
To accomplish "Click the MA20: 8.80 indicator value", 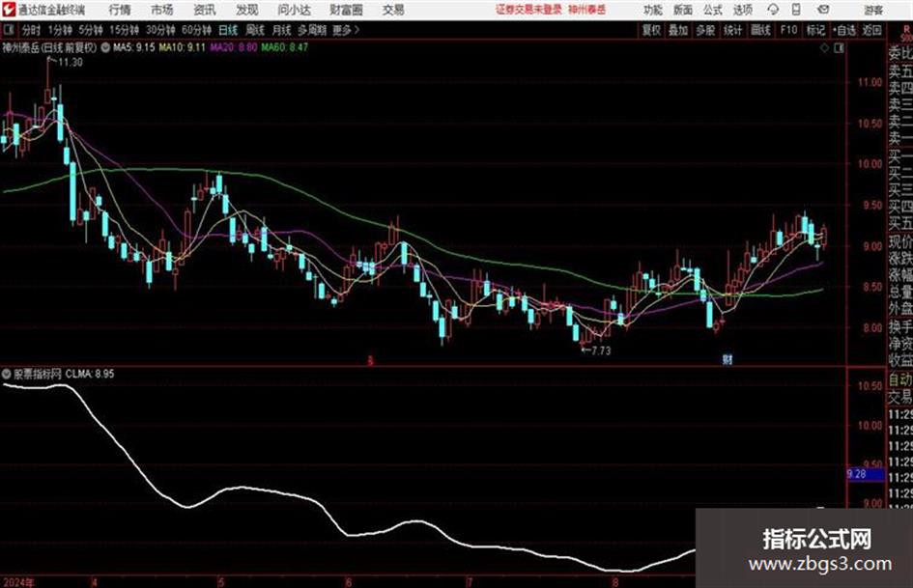I will (234, 47).
